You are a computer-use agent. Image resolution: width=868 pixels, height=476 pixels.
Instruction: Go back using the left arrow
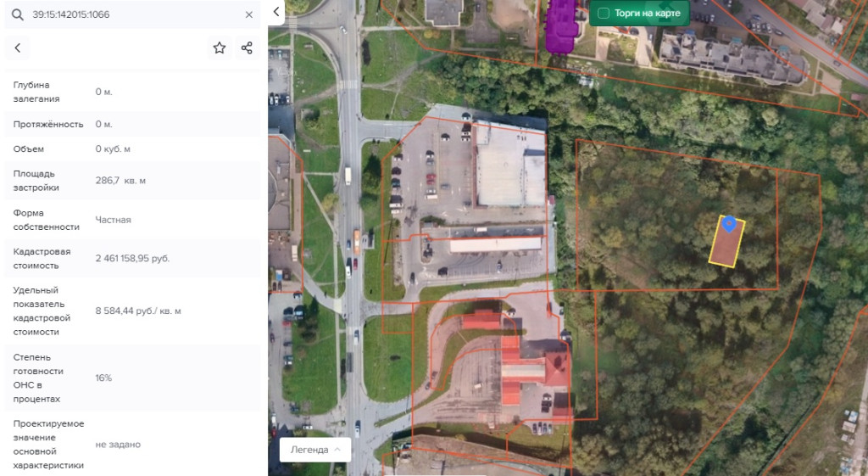[18, 48]
